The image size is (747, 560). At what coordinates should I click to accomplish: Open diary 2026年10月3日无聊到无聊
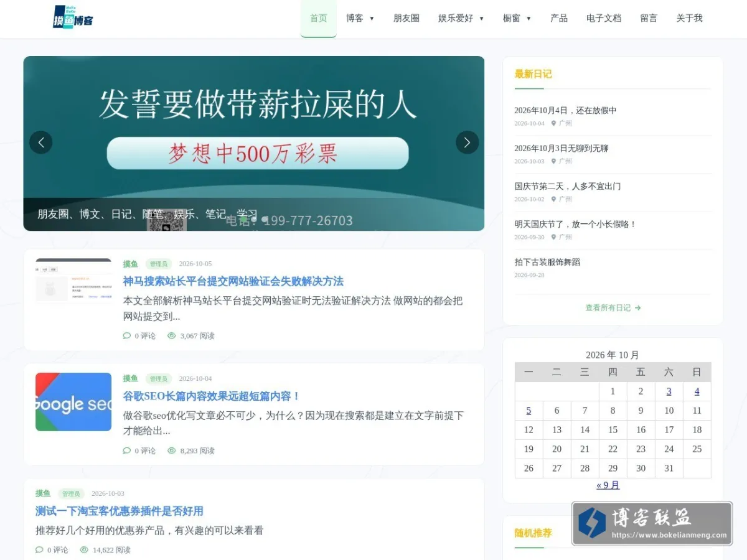[561, 149]
